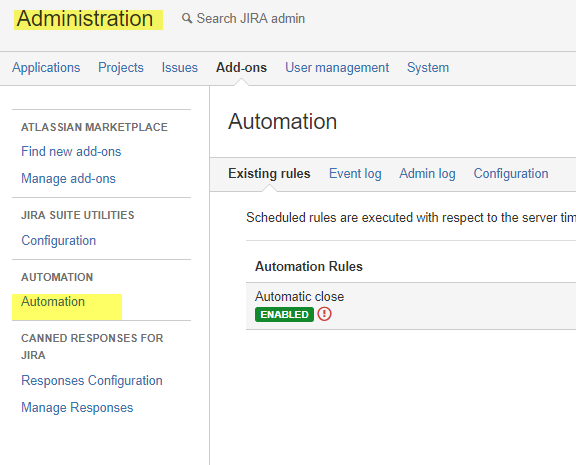Click the Administration page title
The image size is (576, 465).
pyautogui.click(x=85, y=19)
